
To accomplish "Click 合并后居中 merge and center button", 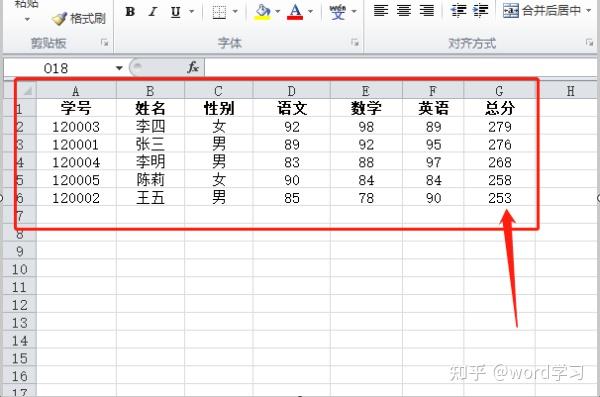I will tap(542, 11).
